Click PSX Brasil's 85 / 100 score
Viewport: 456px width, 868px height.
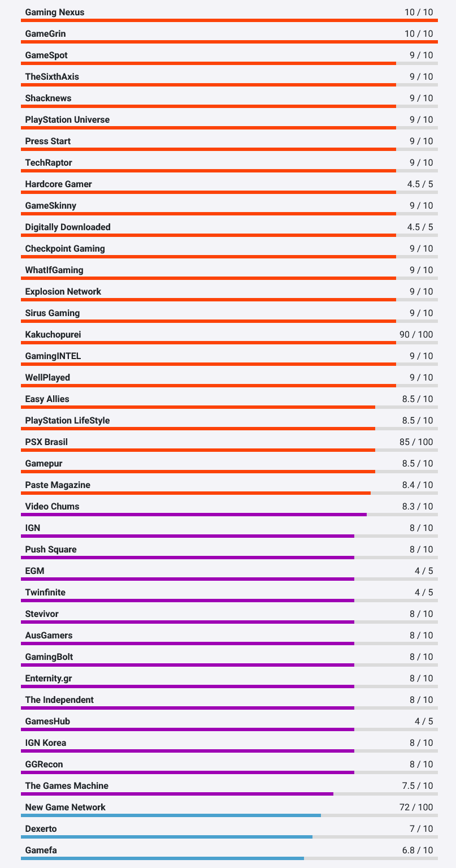tap(416, 442)
